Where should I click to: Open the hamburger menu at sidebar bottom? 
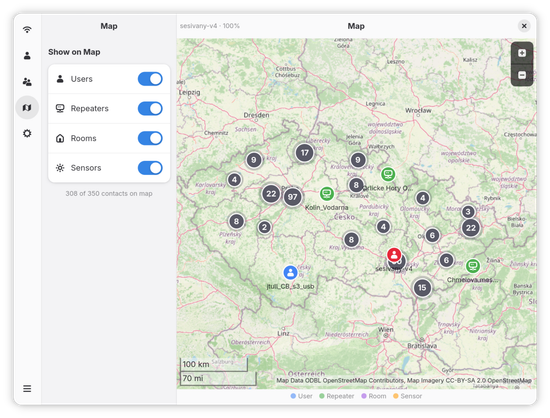[x=27, y=389]
